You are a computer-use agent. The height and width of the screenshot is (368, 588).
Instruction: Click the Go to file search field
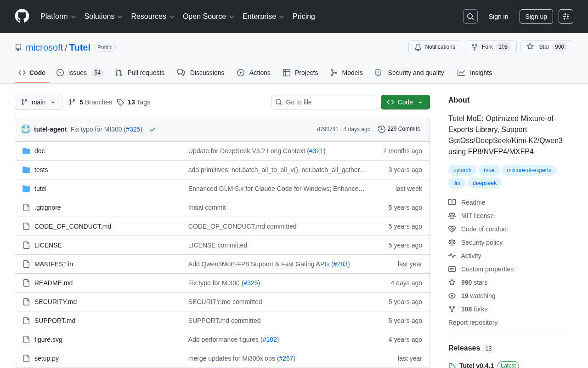point(324,102)
